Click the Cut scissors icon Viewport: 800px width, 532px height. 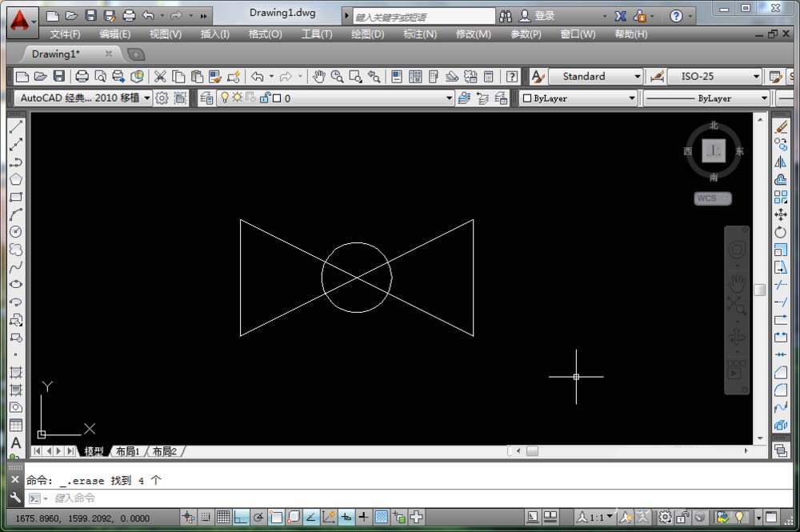click(x=160, y=77)
